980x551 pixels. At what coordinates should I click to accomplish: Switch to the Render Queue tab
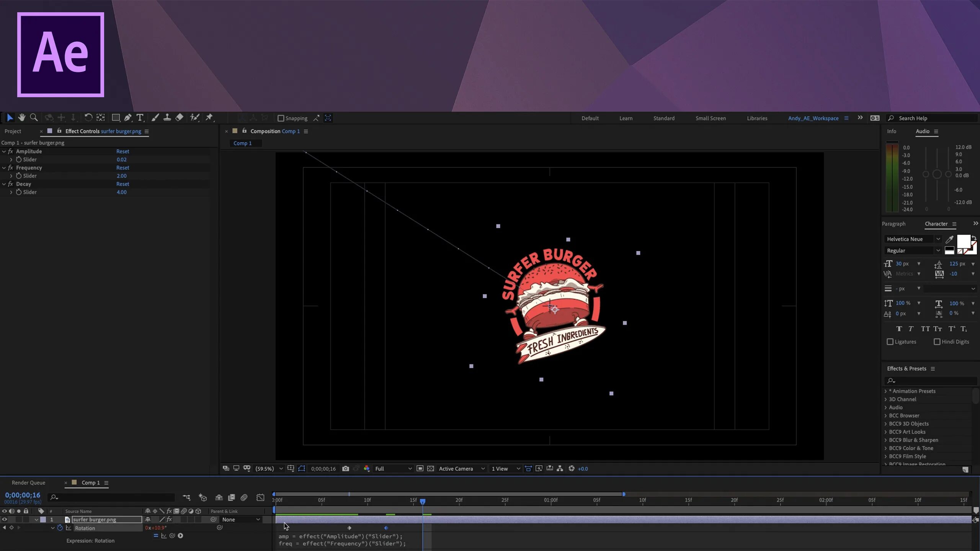point(28,483)
